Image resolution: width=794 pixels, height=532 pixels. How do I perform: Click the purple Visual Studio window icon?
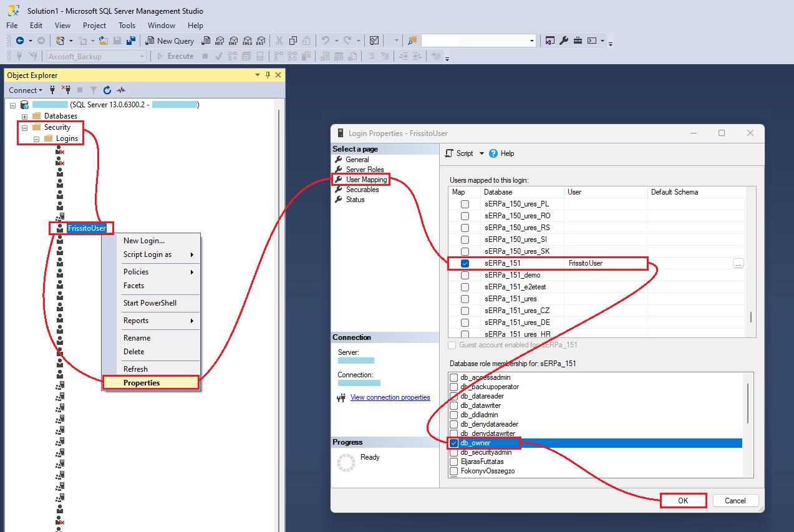pos(550,41)
